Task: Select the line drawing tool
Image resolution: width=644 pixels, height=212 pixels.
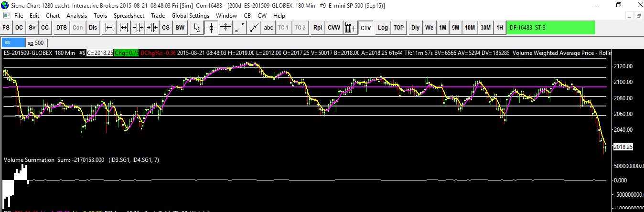Action: click(239, 28)
